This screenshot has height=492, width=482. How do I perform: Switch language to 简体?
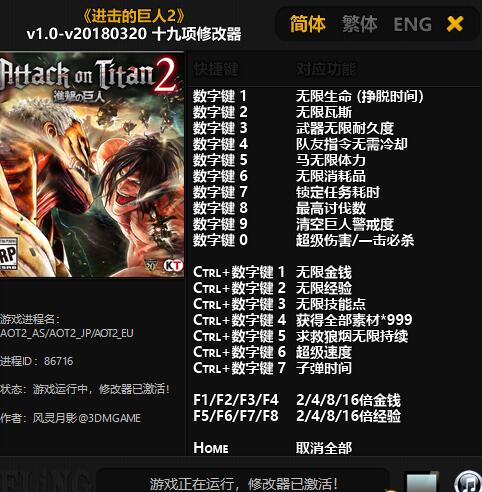pyautogui.click(x=307, y=24)
